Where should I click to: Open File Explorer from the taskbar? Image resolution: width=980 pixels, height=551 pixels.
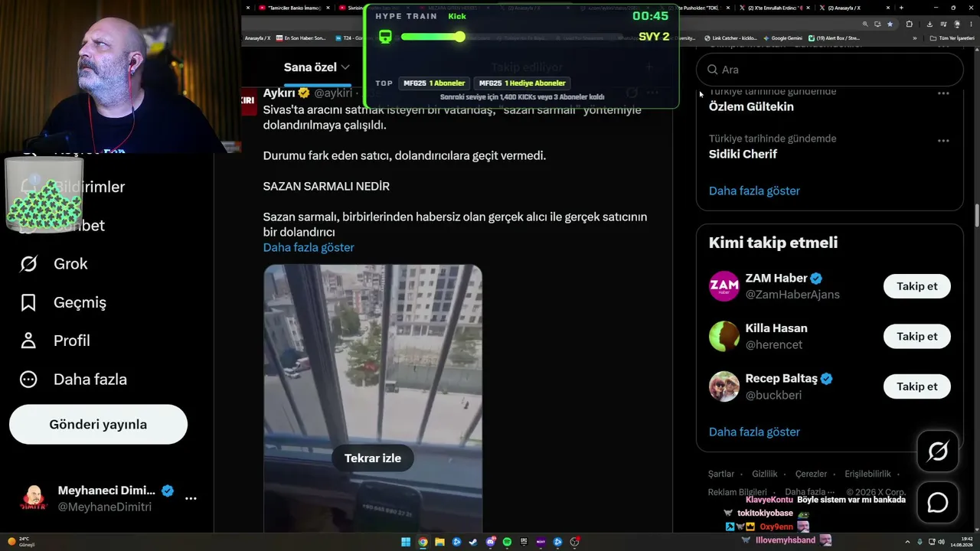[439, 543]
